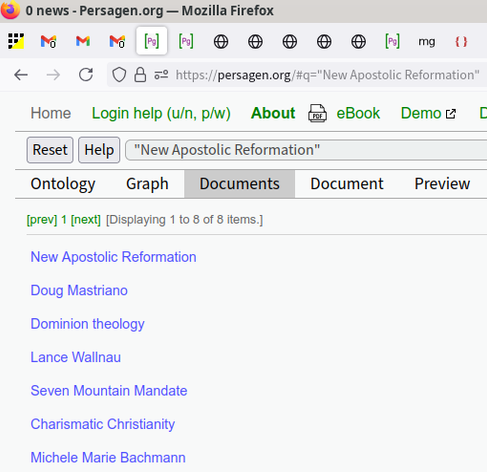The height and width of the screenshot is (472, 487).
Task: Open Michele Marie Bachmann document
Action: [108, 458]
